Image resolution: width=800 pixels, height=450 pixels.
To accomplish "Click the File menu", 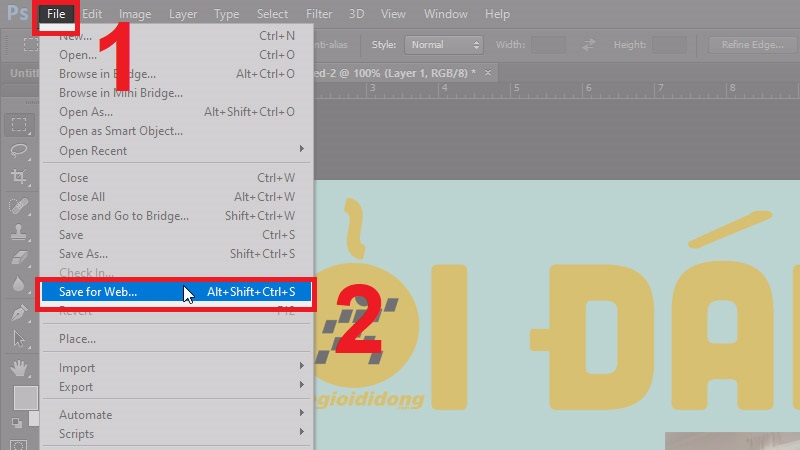I will click(x=56, y=14).
